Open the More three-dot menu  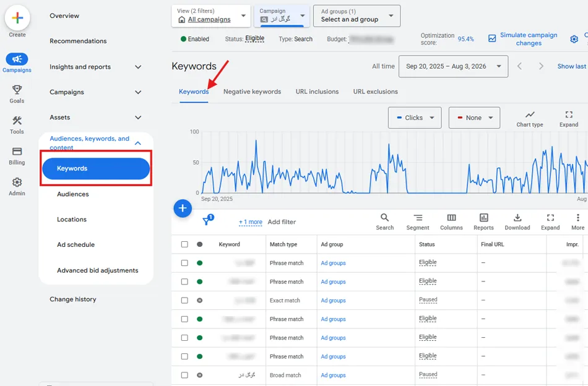click(578, 217)
